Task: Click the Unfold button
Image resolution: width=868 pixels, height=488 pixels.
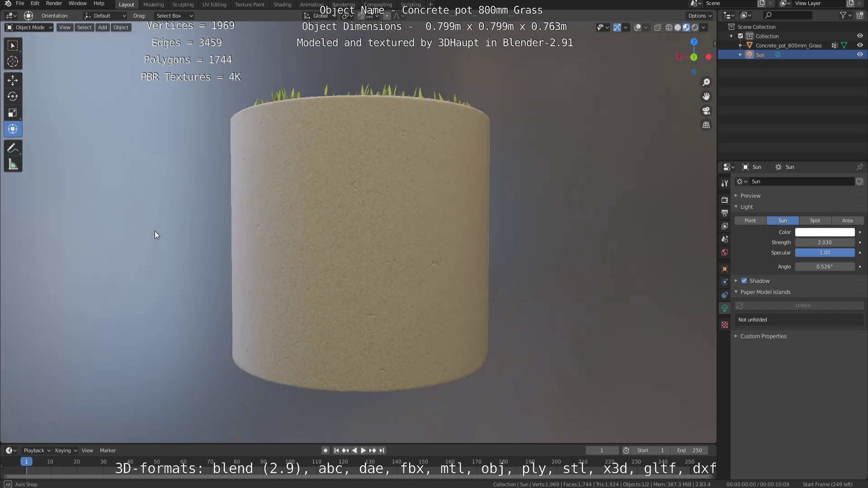Action: click(x=803, y=306)
